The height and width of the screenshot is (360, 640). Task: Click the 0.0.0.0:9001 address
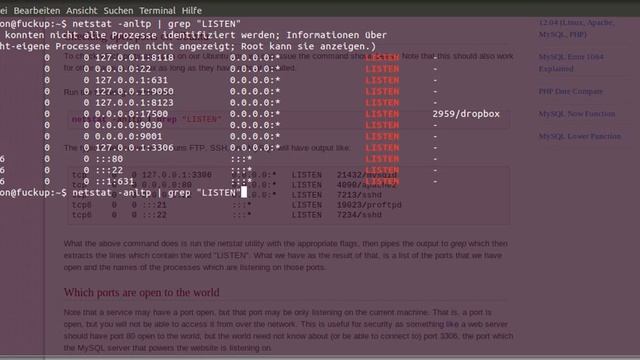129,136
